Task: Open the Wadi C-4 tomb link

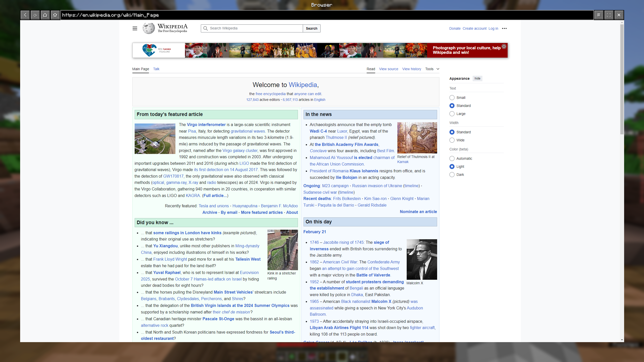Action: click(318, 131)
